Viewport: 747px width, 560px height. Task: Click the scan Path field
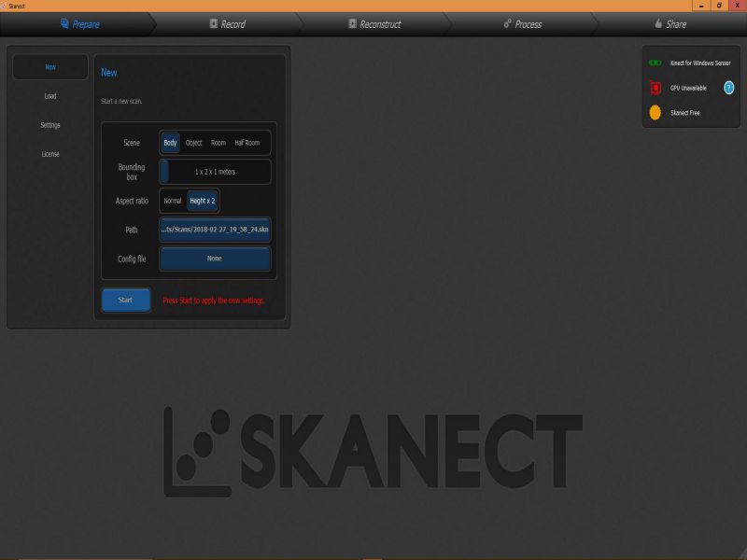(216, 230)
